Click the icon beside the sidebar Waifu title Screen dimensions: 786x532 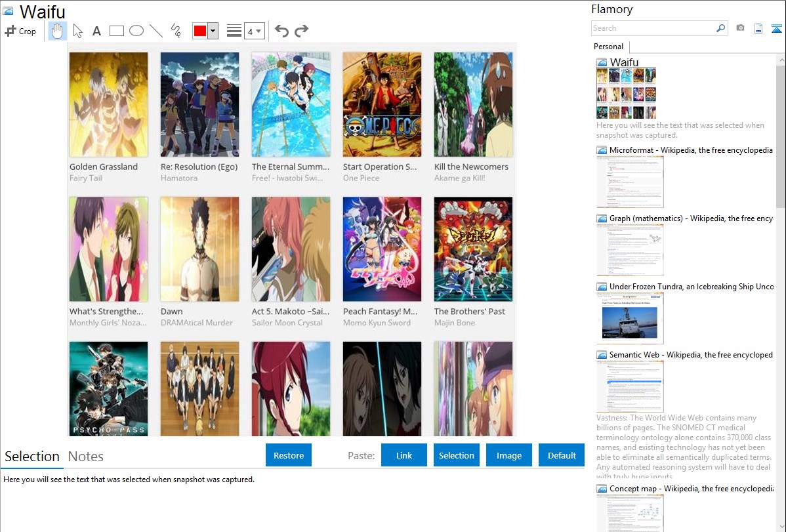coord(602,63)
